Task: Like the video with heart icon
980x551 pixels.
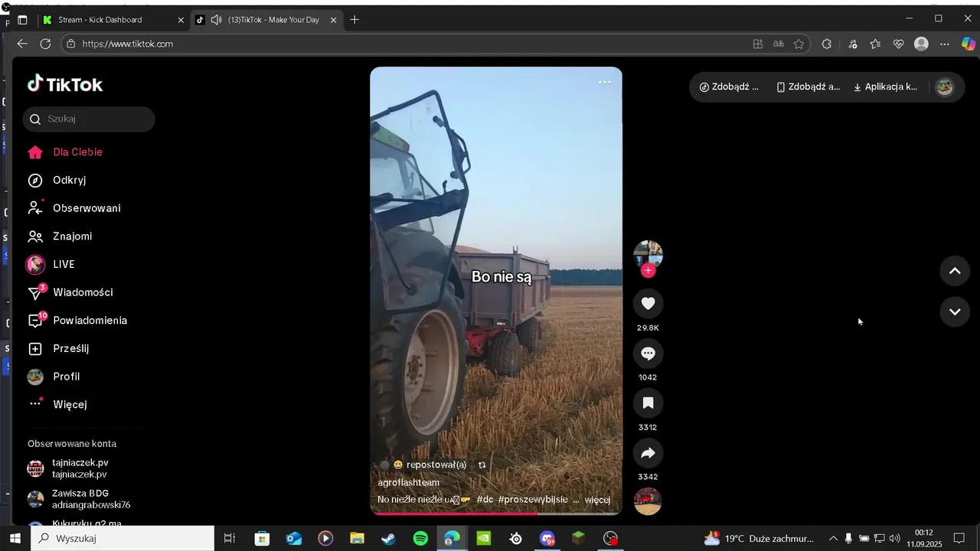Action: click(648, 304)
